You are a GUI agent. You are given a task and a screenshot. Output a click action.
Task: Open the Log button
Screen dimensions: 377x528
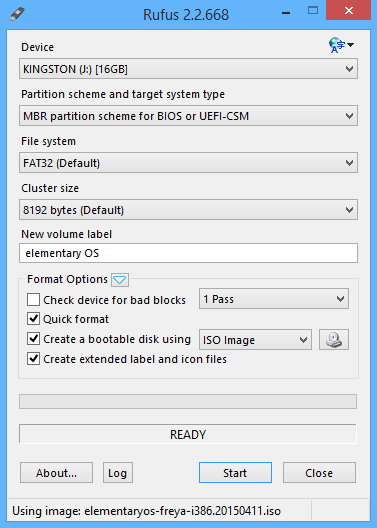click(x=118, y=473)
